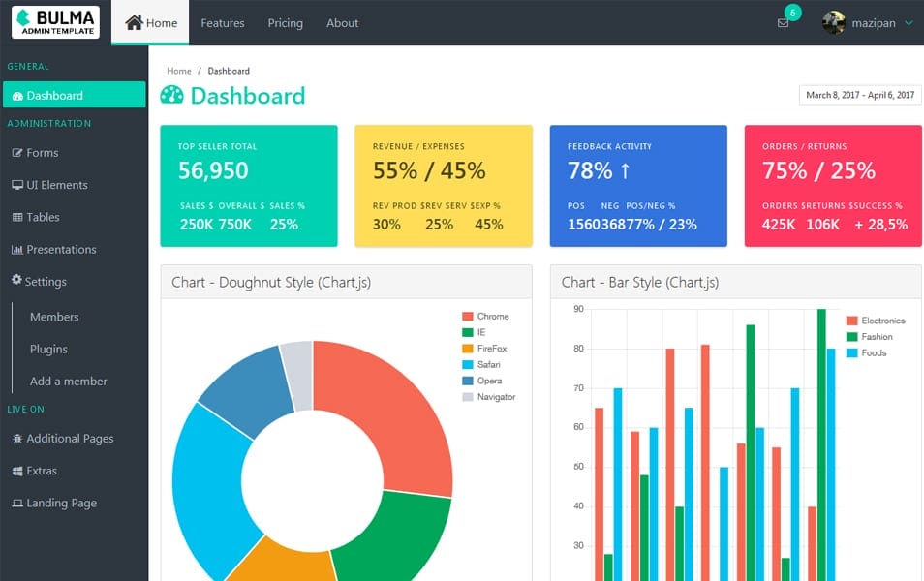Select the Features menu item

(222, 22)
